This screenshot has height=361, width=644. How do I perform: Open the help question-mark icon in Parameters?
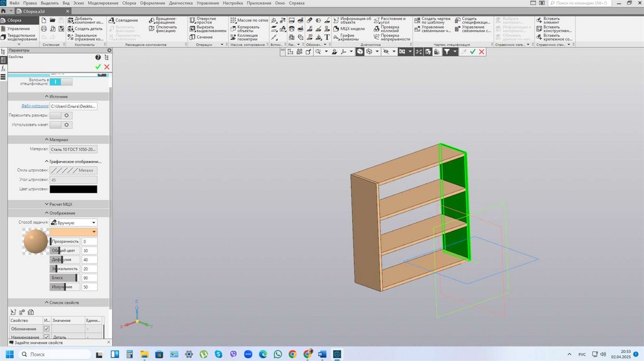[x=98, y=58]
